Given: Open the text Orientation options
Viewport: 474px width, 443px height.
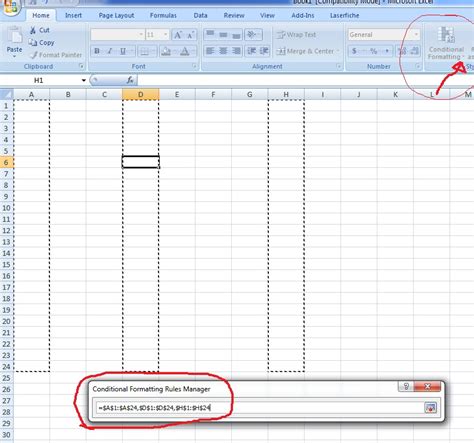Looking at the screenshot, I should click(253, 34).
